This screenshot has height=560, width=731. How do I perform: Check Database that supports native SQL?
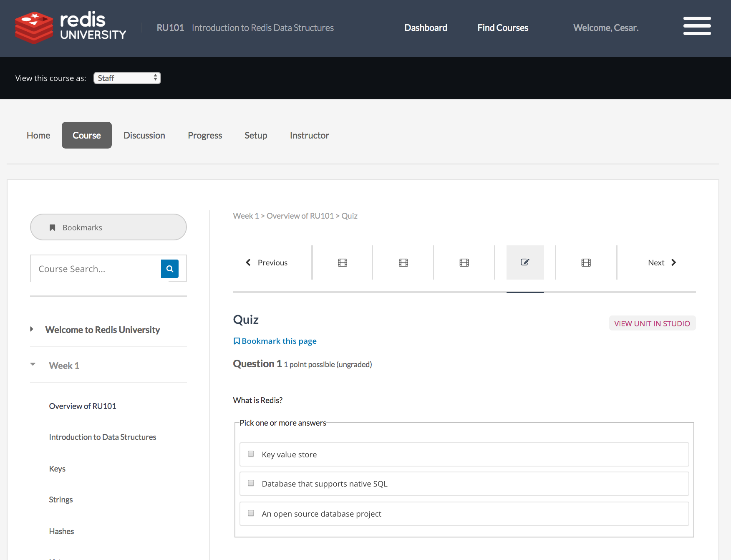coord(251,483)
